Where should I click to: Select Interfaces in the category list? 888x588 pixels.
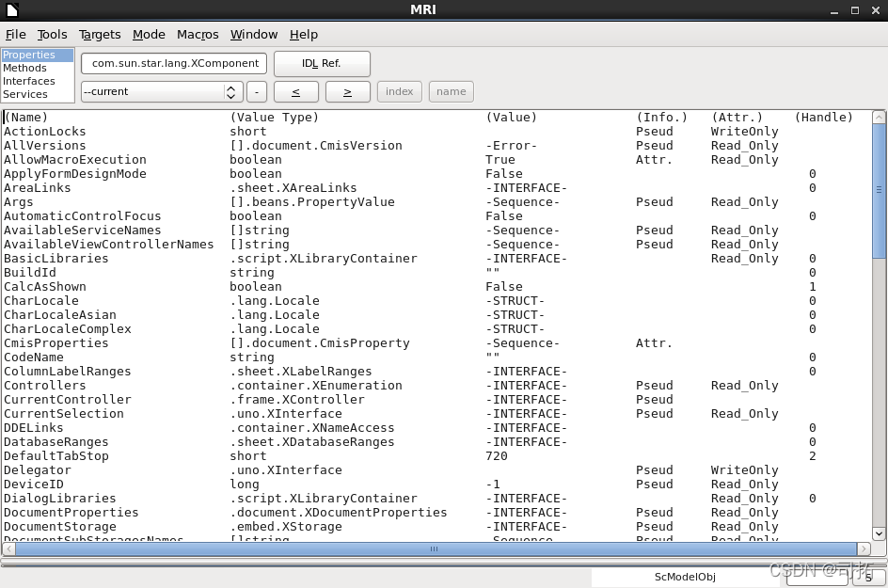click(x=38, y=81)
